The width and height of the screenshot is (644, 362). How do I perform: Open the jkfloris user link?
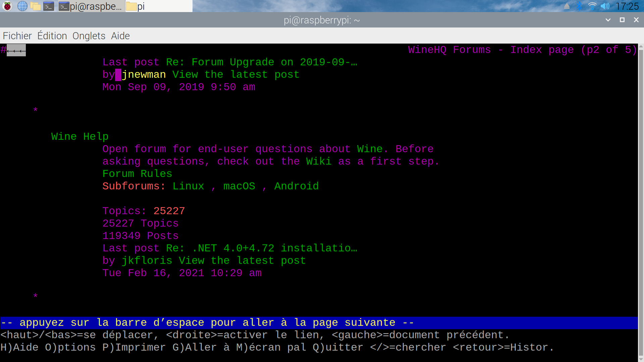click(x=147, y=260)
